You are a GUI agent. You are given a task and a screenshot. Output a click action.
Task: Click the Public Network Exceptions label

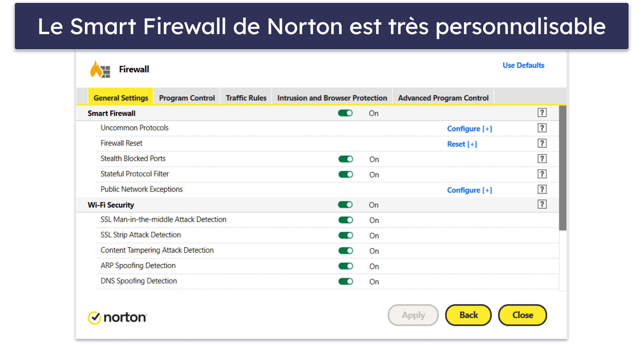pyautogui.click(x=142, y=189)
